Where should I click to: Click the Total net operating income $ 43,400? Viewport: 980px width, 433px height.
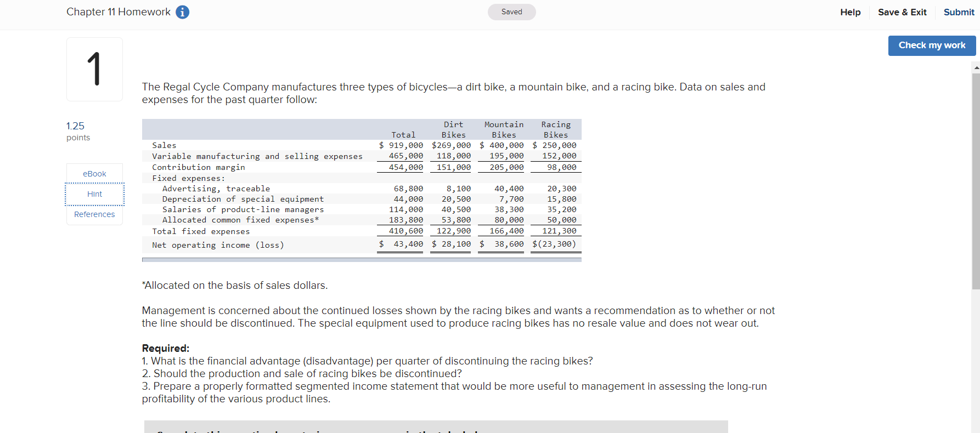click(401, 244)
